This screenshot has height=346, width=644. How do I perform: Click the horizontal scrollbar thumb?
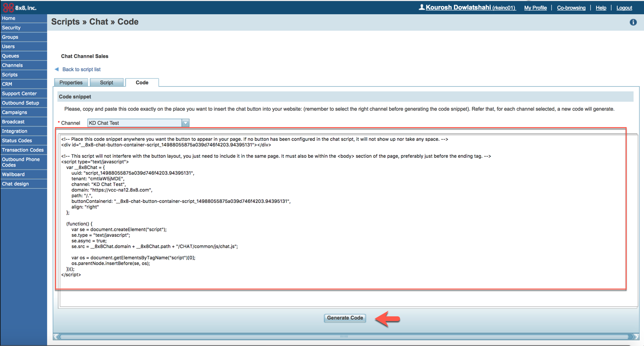click(344, 337)
